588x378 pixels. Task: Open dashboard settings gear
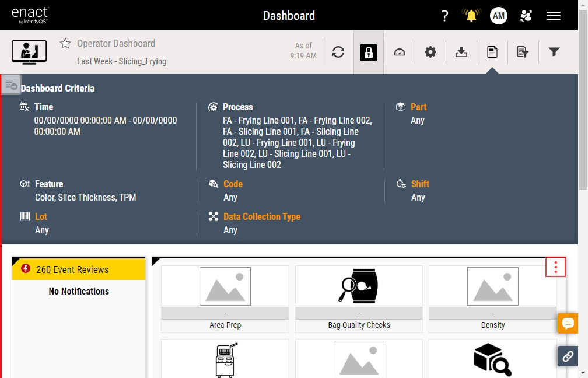click(x=430, y=52)
